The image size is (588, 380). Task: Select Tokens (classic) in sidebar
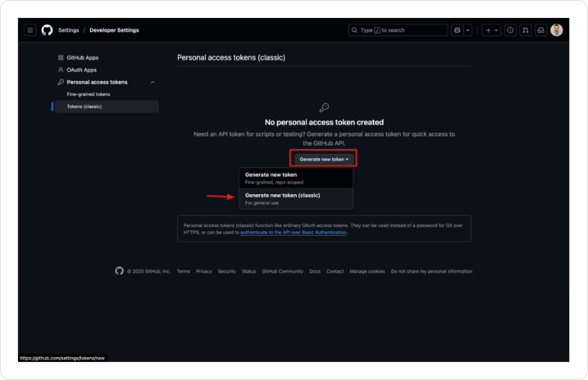click(x=107, y=106)
